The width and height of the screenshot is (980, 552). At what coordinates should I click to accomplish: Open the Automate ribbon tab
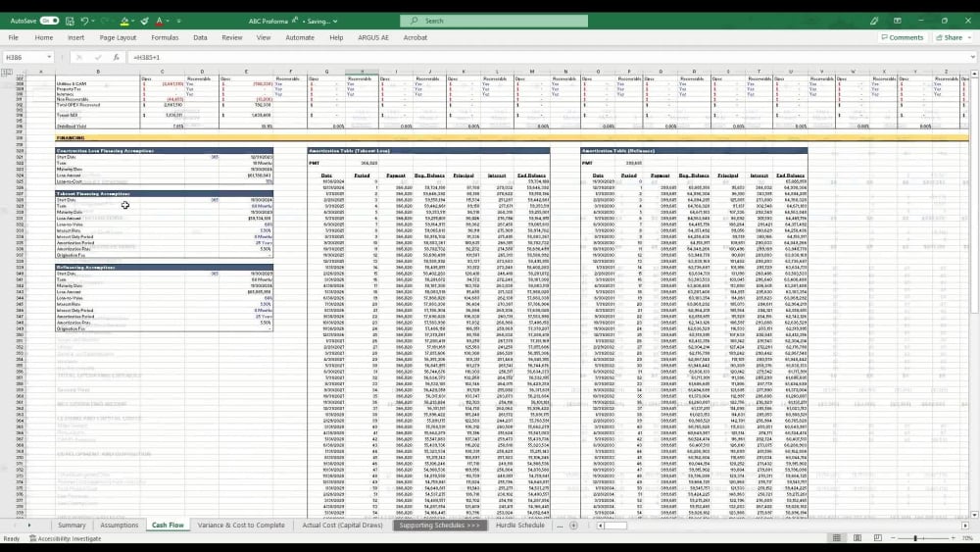300,37
